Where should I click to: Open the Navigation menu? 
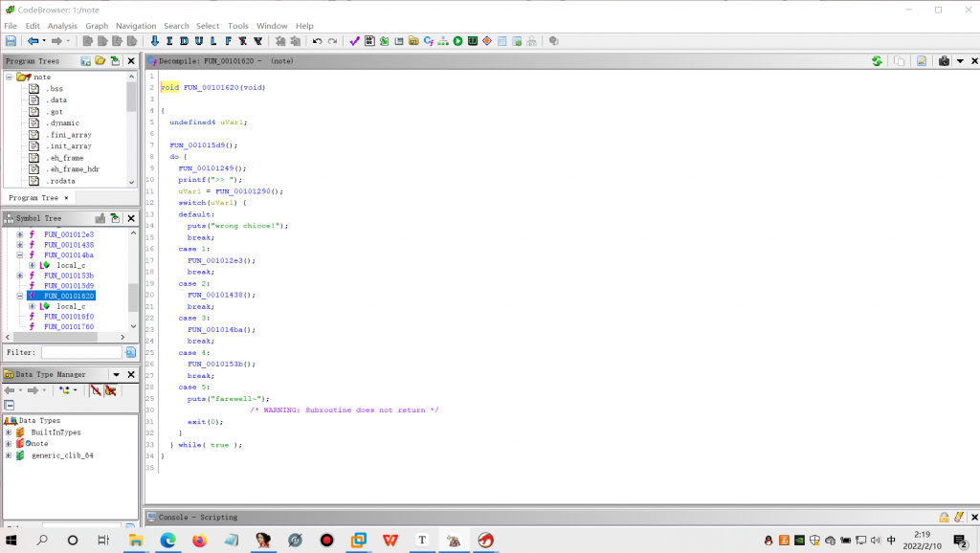136,26
